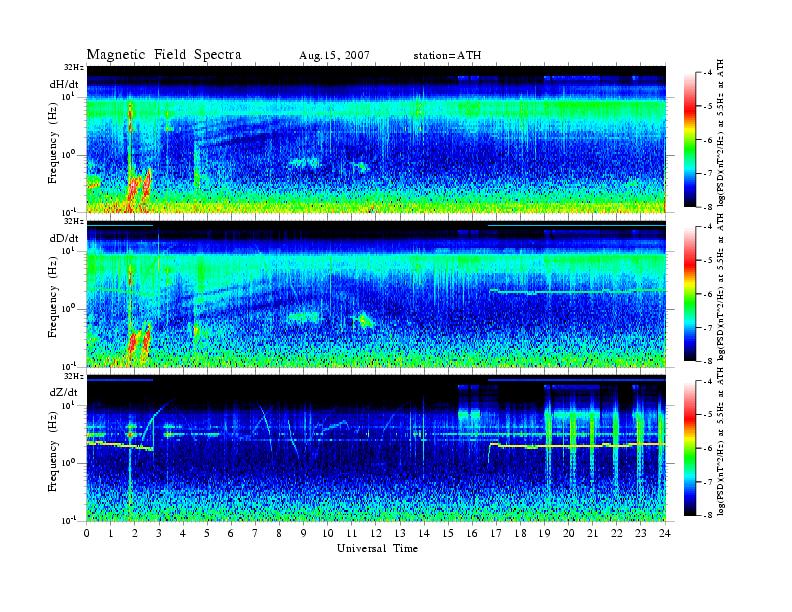Click the "32Hz" tick of the dH/dt panel
792x612 pixels.
(74, 67)
